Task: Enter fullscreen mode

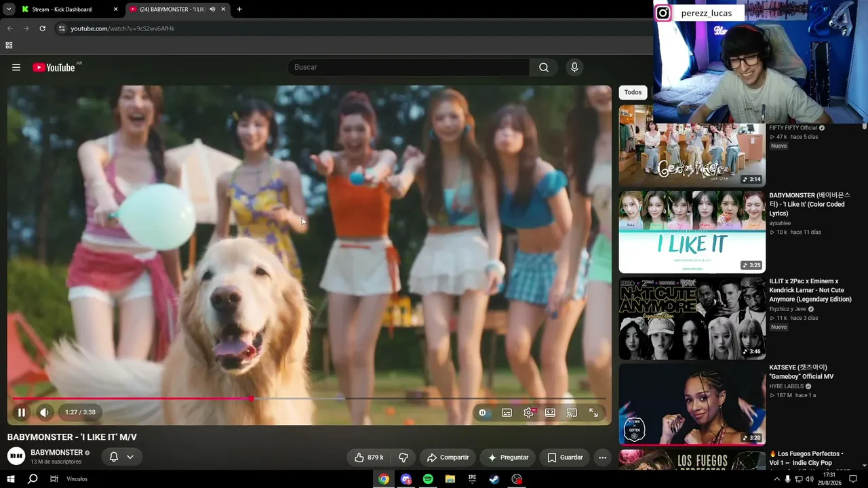Action: [593, 412]
